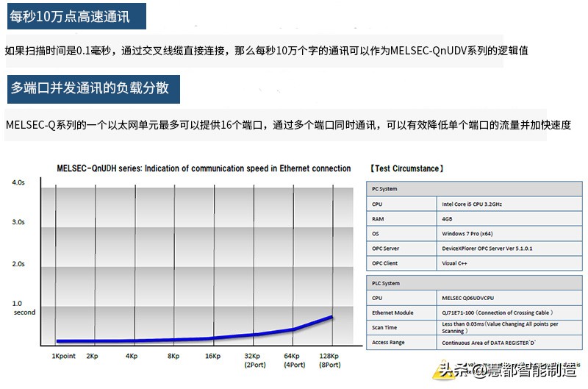Image resolution: width=588 pixels, height=389 pixels.
Task: Click the 64Kp (4Port) x-axis label
Action: [x=295, y=360]
